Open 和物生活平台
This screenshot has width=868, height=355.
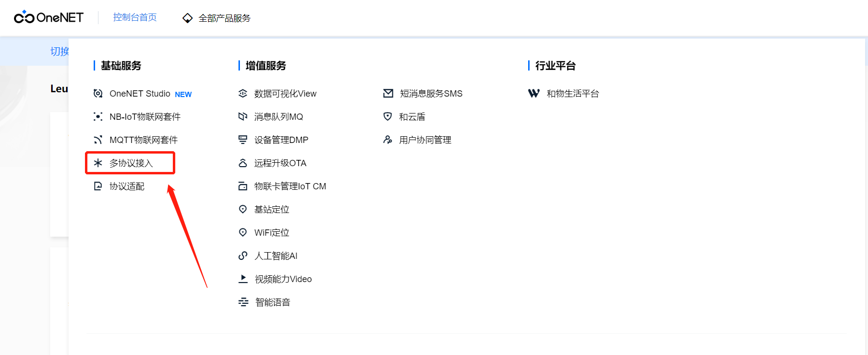click(x=573, y=94)
